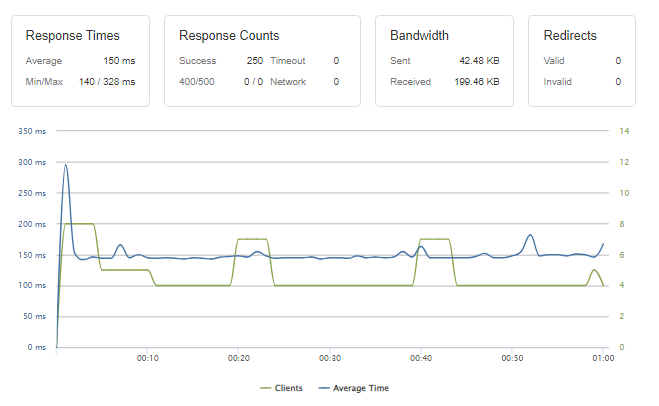This screenshot has height=406, width=659.
Task: Select the Response Counts card heading
Action: pyautogui.click(x=229, y=36)
